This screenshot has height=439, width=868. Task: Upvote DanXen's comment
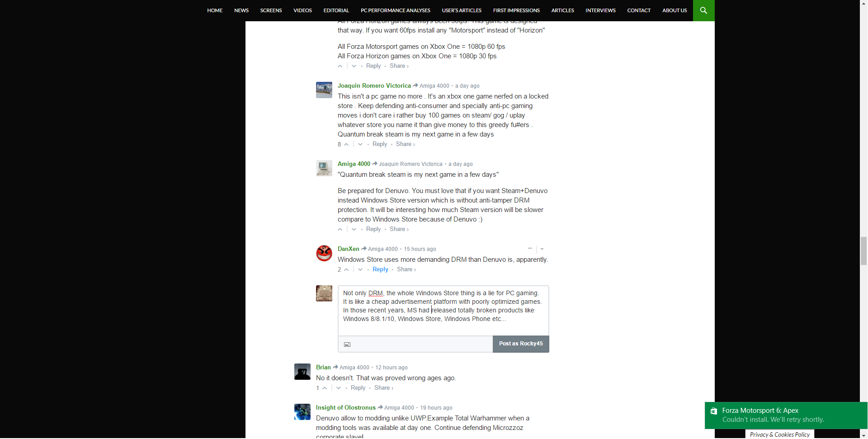(x=346, y=270)
